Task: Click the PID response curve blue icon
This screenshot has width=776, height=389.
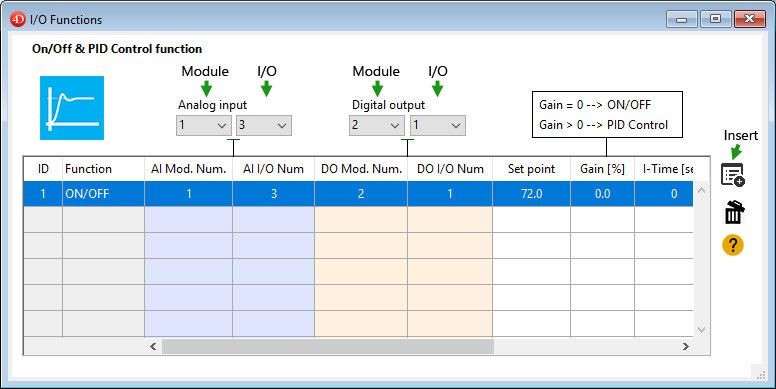Action: [x=72, y=108]
